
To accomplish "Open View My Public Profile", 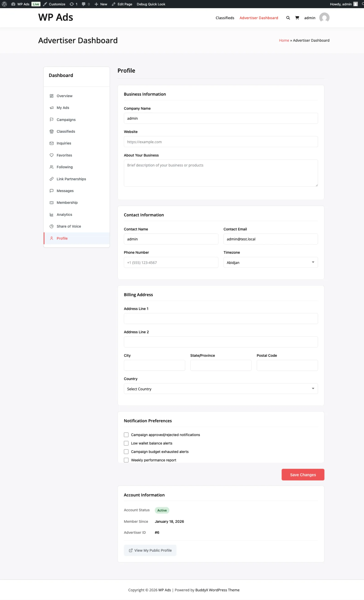I will point(150,550).
